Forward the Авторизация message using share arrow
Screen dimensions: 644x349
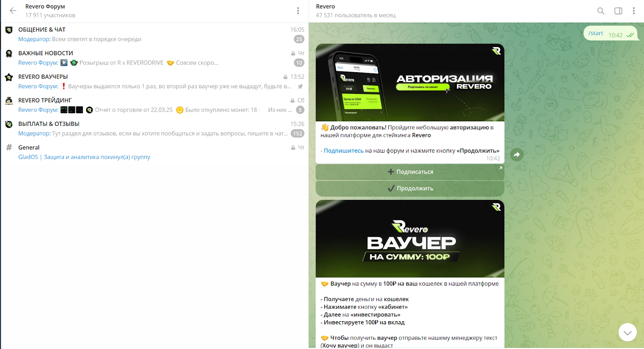click(517, 154)
